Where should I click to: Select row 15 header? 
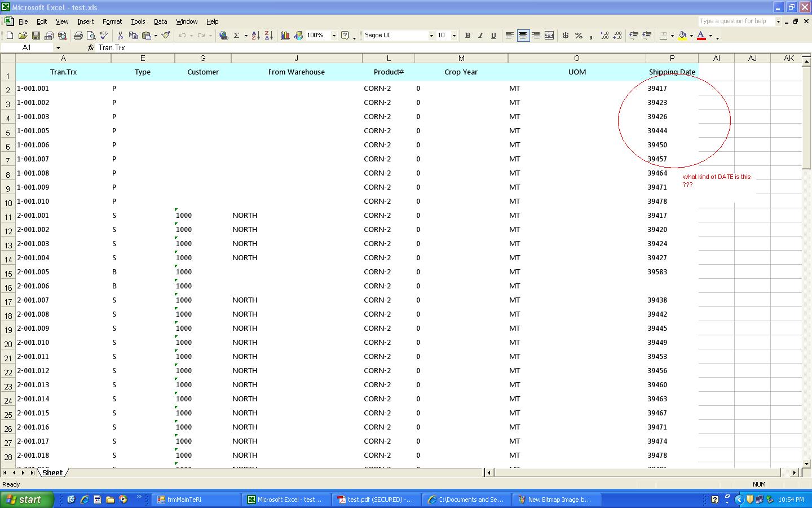8,274
